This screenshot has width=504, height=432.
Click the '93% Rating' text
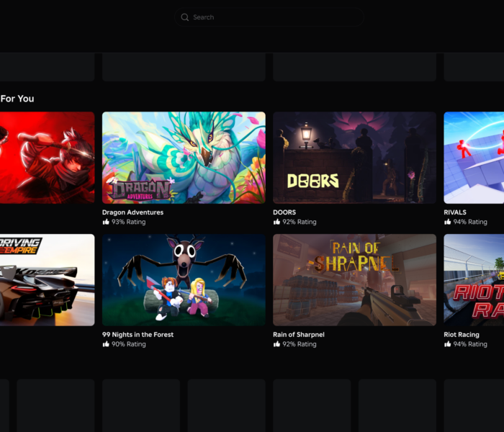tap(129, 222)
